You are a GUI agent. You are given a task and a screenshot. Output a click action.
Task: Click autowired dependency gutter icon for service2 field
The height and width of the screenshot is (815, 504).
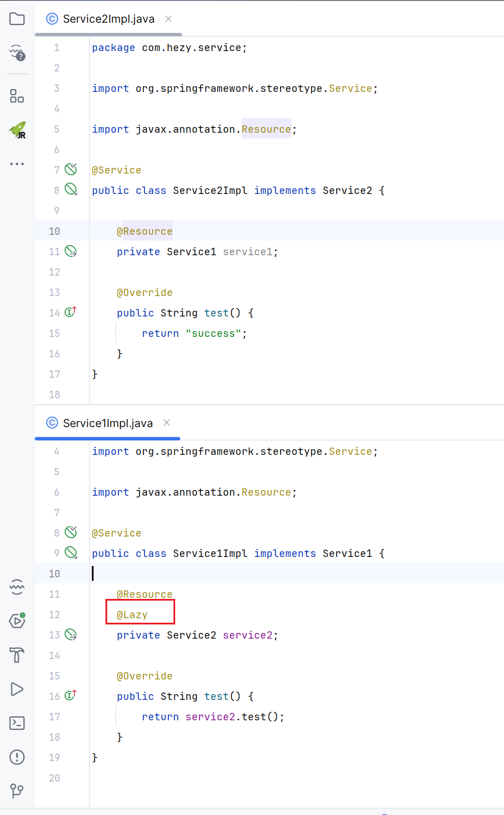[71, 635]
